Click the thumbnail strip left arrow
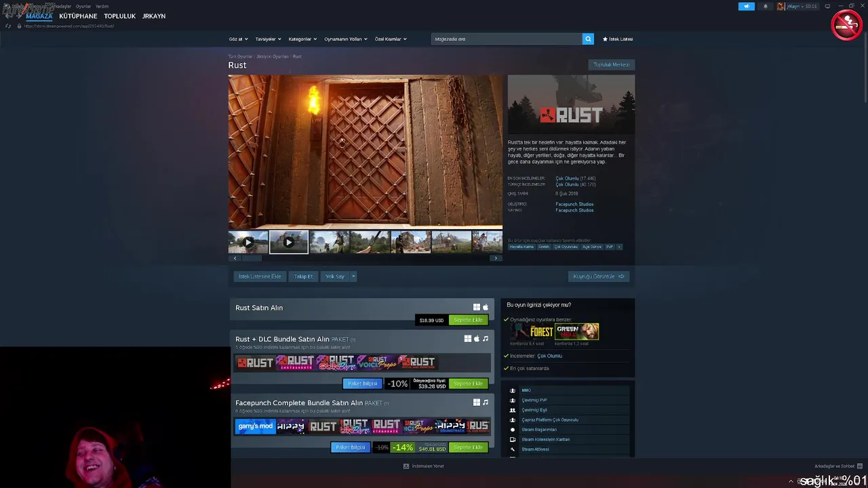This screenshot has width=868, height=488. (x=235, y=258)
